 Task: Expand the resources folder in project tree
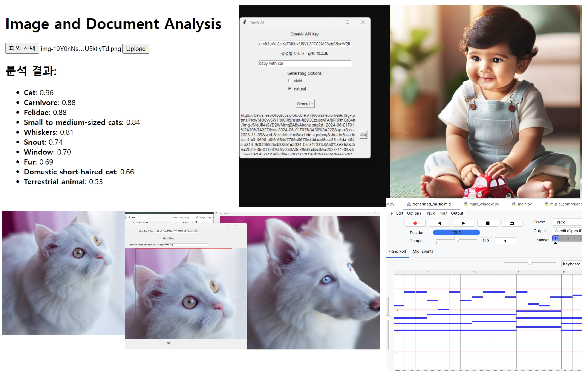click(x=133, y=223)
